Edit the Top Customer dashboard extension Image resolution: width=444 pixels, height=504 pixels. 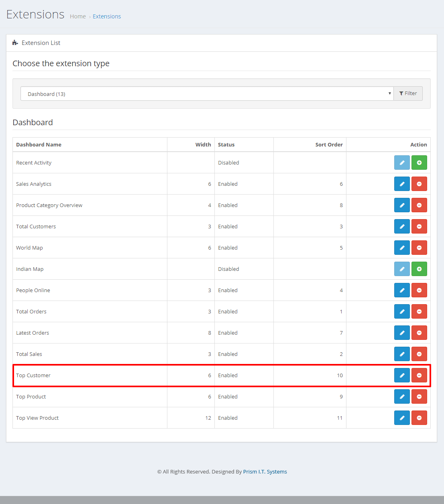point(402,375)
